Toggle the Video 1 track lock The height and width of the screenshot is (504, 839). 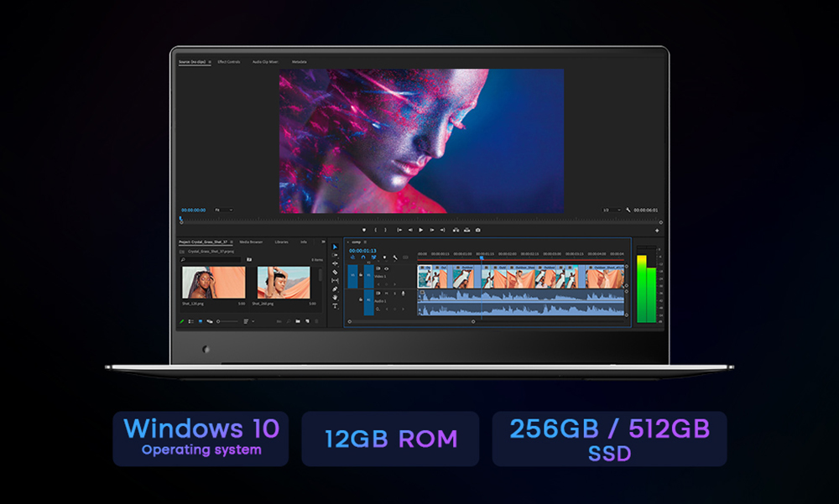click(362, 273)
